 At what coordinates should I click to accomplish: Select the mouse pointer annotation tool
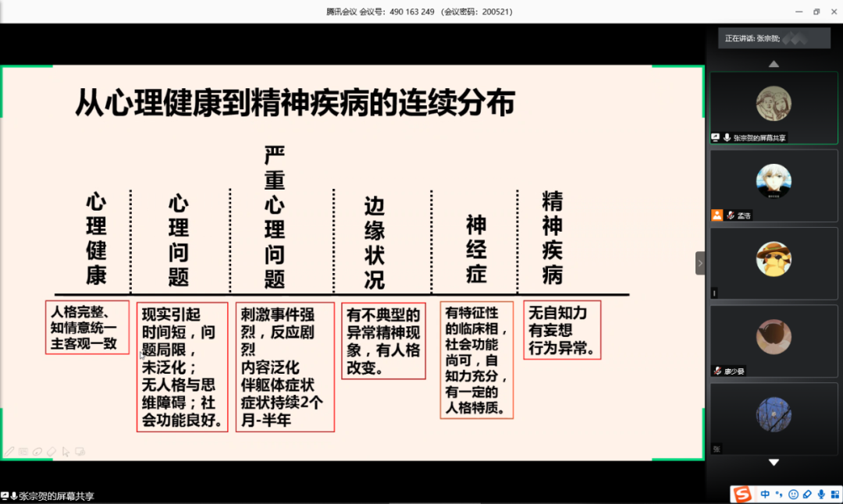(66, 452)
